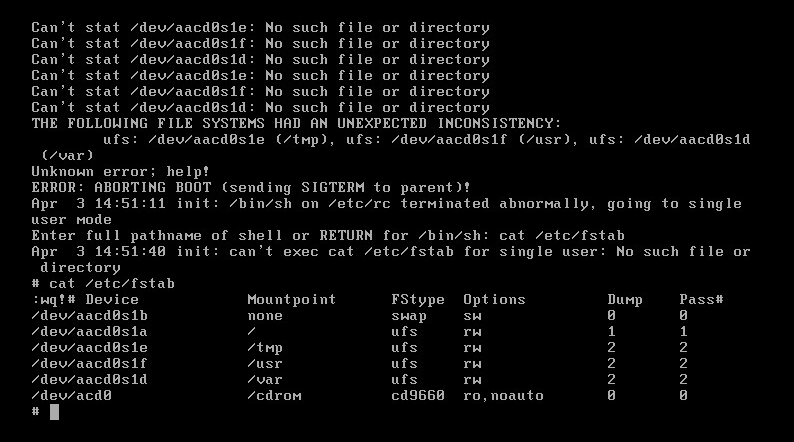Click the 'none' mountpoint entry

pyautogui.click(x=266, y=315)
